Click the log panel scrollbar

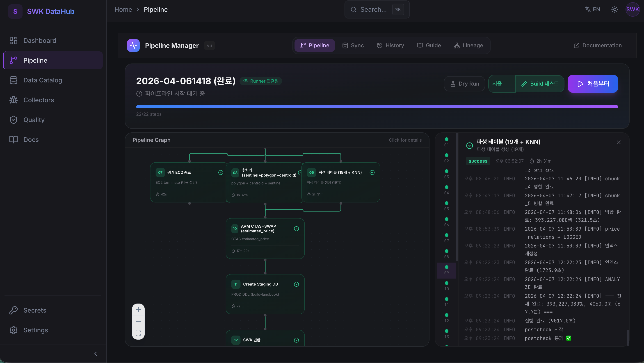(x=628, y=338)
